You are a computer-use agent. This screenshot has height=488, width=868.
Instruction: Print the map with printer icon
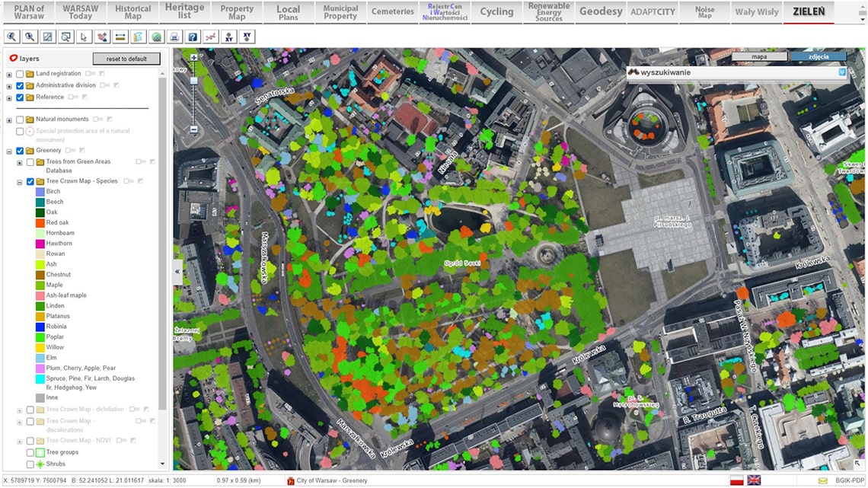click(174, 37)
